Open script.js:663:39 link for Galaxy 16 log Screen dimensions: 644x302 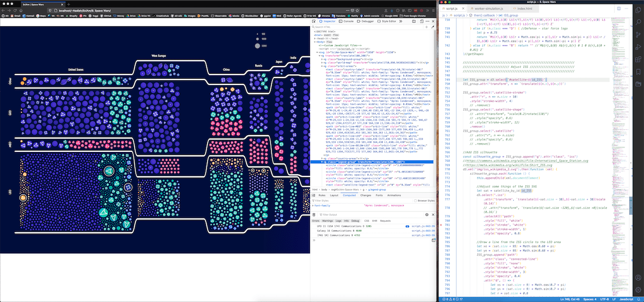click(x=423, y=230)
